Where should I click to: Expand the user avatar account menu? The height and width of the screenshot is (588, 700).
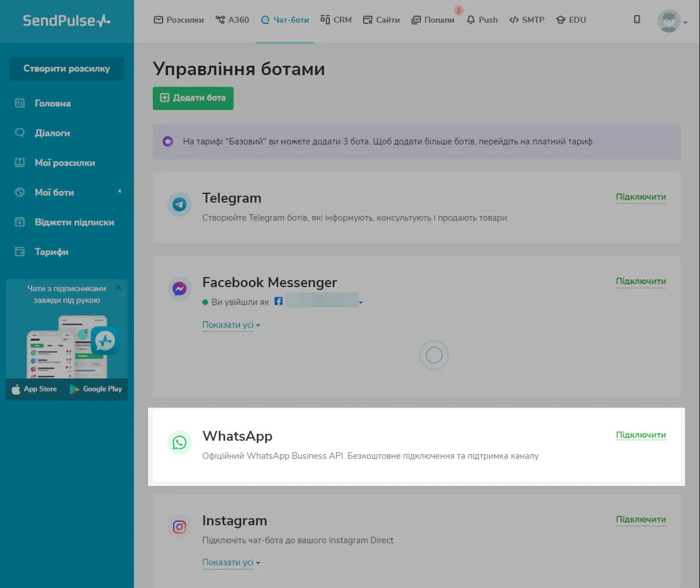(672, 21)
